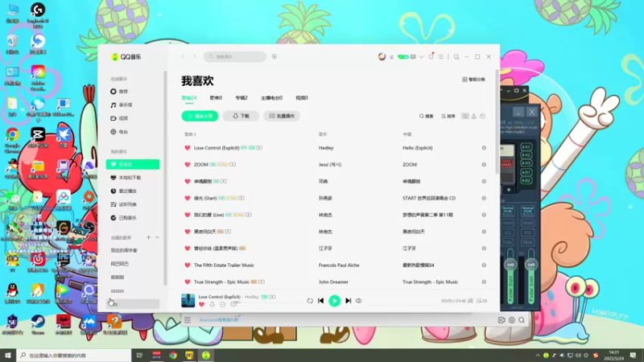Unlike Lose Control (Explicit) heart in list
Viewport: 644px width, 362px height.
coord(188,148)
